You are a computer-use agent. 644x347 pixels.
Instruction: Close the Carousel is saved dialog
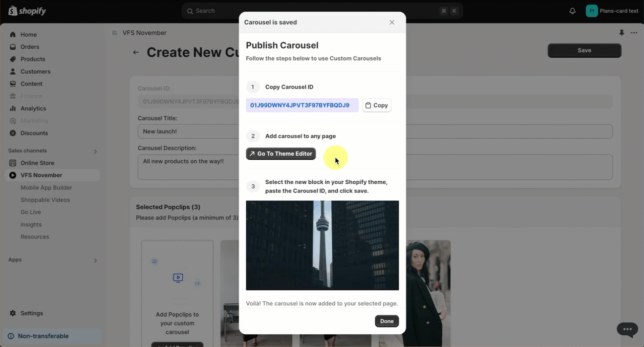coord(392,22)
